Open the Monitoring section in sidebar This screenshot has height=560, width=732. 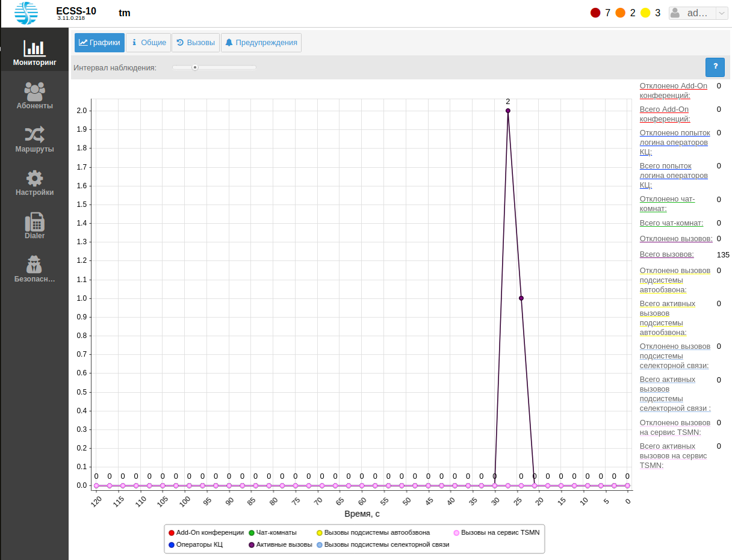pos(34,53)
